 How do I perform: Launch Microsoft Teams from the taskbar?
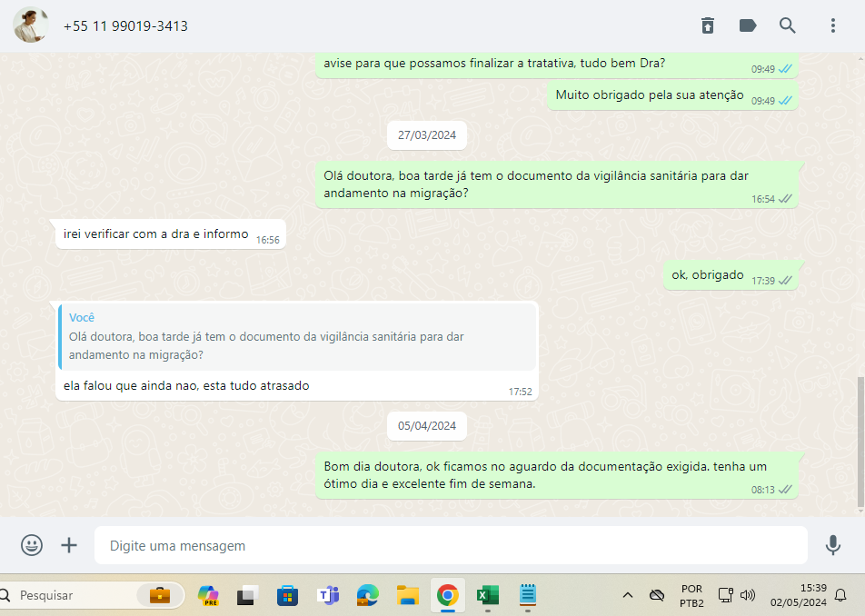[x=327, y=596]
